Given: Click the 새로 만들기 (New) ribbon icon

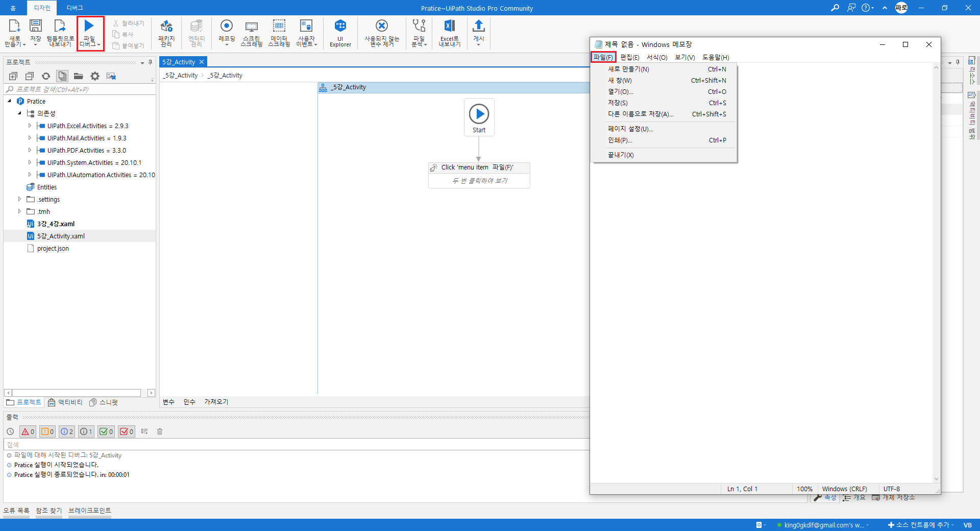Looking at the screenshot, I should pos(14,26).
